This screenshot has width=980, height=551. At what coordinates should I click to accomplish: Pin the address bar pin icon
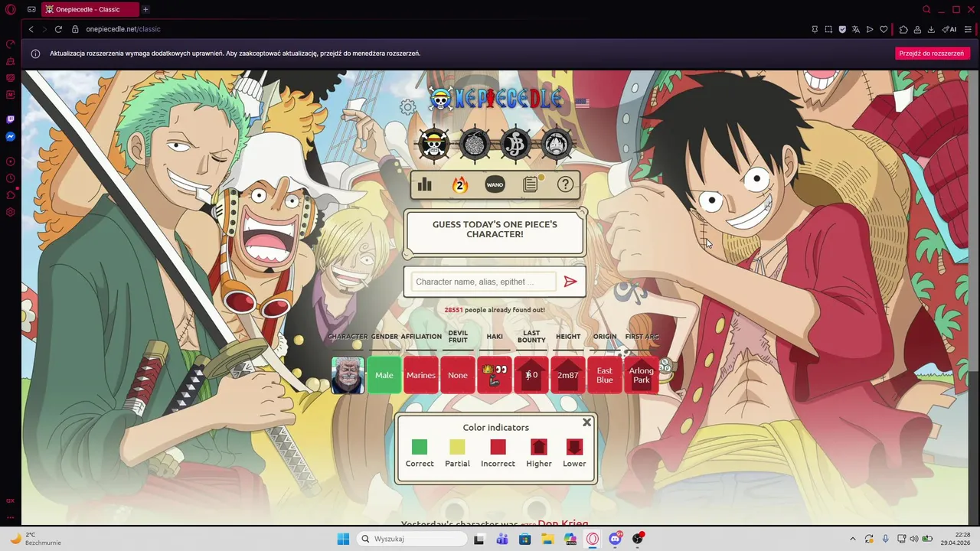815,29
